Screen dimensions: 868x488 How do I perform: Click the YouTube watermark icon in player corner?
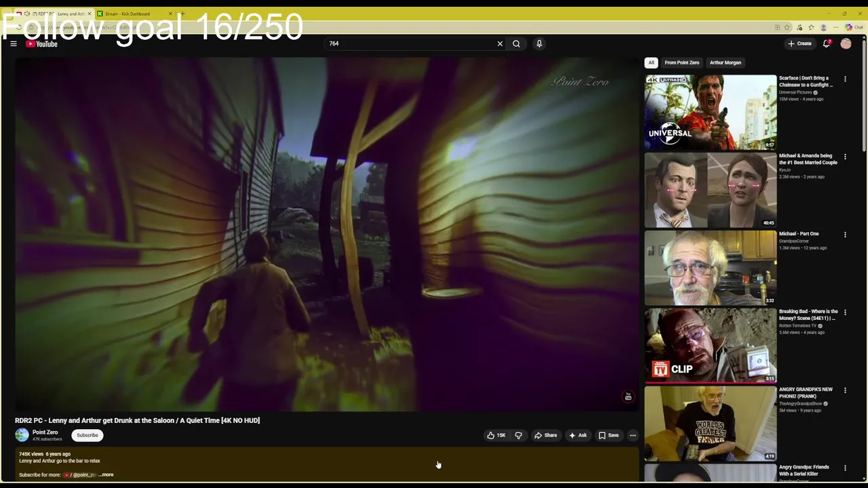point(628,396)
